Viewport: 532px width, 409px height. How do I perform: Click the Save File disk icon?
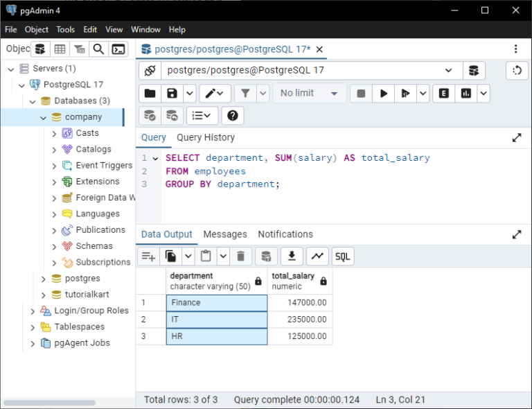point(172,94)
